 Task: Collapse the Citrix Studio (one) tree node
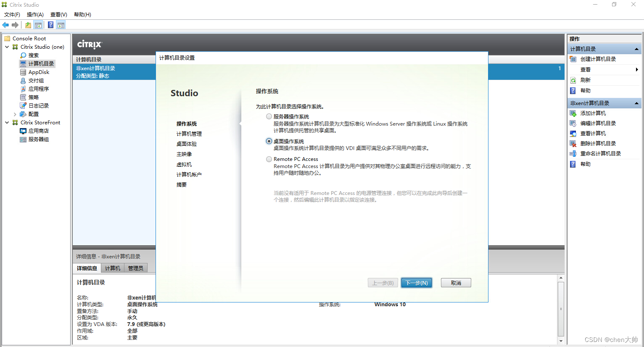(7, 47)
